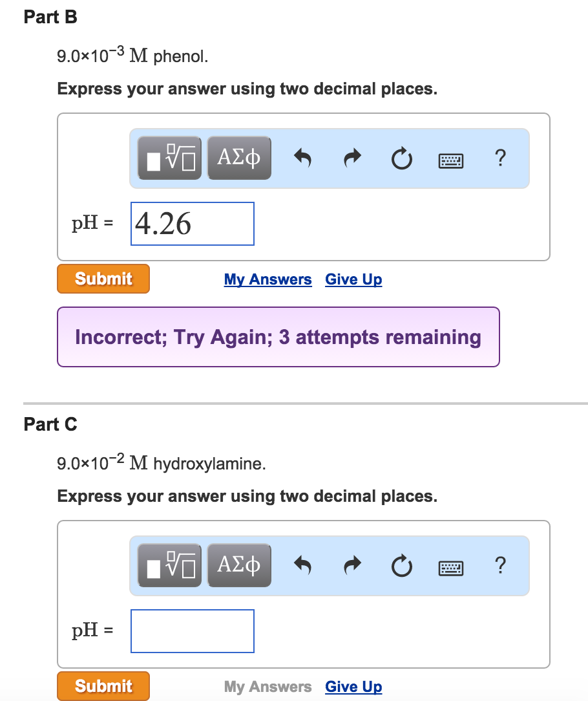This screenshot has height=701, width=588.
Task: Click the empty pH input field in Part C
Action: click(x=192, y=631)
